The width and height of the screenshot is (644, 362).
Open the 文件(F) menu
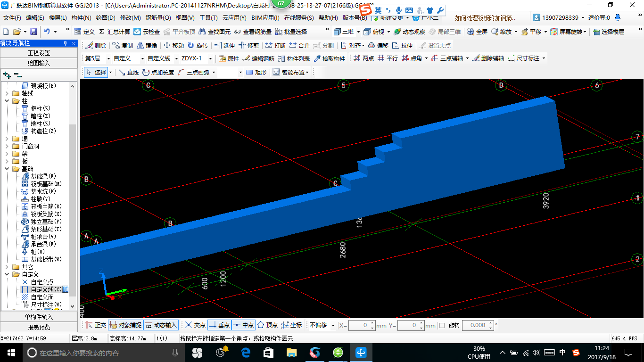[x=12, y=18]
